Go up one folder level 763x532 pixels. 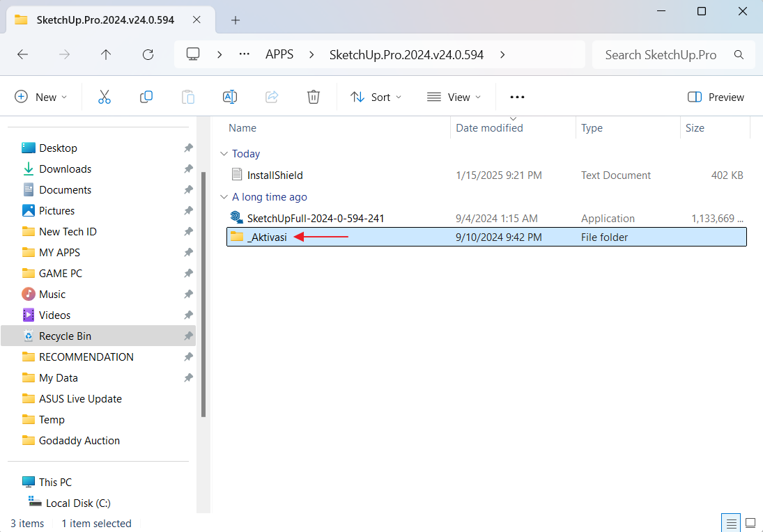pos(106,54)
